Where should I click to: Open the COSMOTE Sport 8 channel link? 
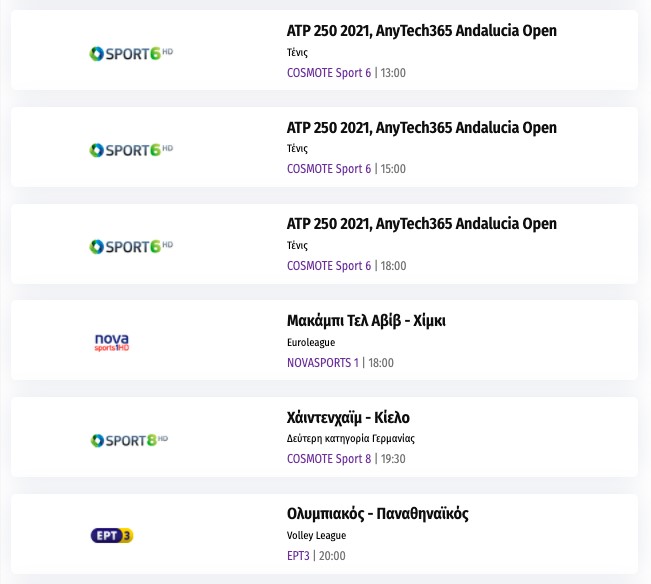[x=328, y=459]
